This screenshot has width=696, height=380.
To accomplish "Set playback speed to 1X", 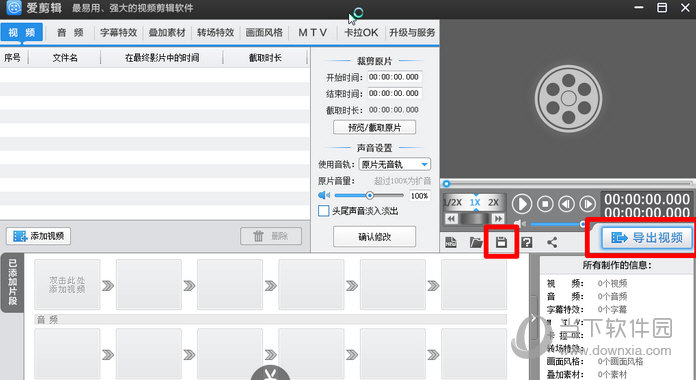I will tap(475, 202).
